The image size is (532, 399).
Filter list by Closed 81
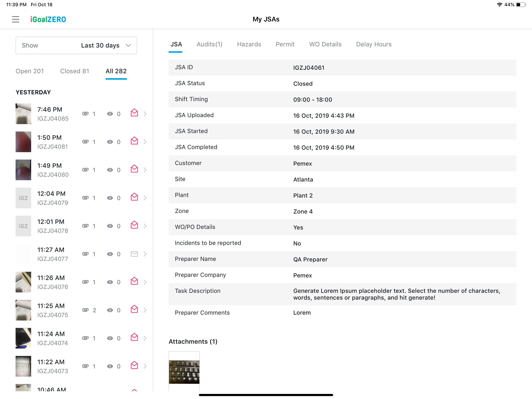coord(75,71)
